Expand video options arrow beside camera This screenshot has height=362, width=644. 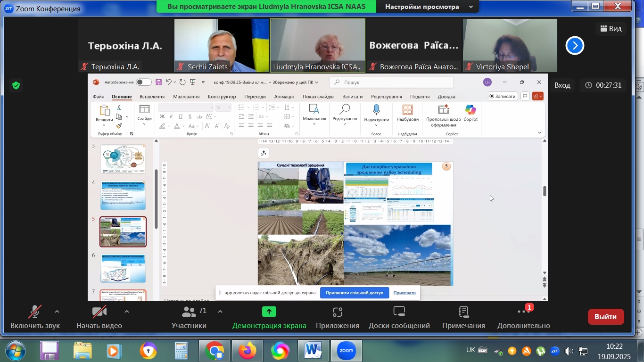click(126, 312)
